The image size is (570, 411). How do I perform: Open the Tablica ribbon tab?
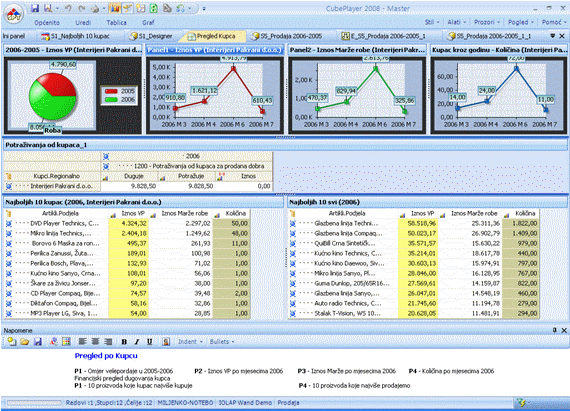[x=116, y=23]
